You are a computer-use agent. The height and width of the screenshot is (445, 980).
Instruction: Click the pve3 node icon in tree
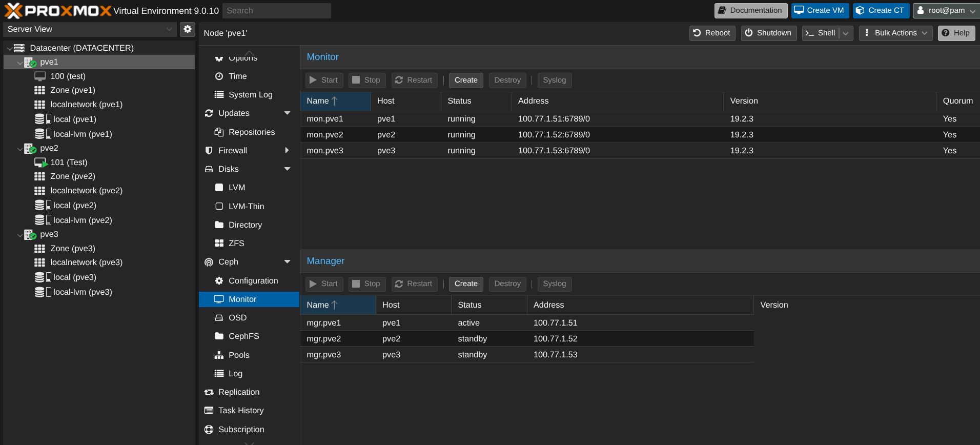pos(30,234)
